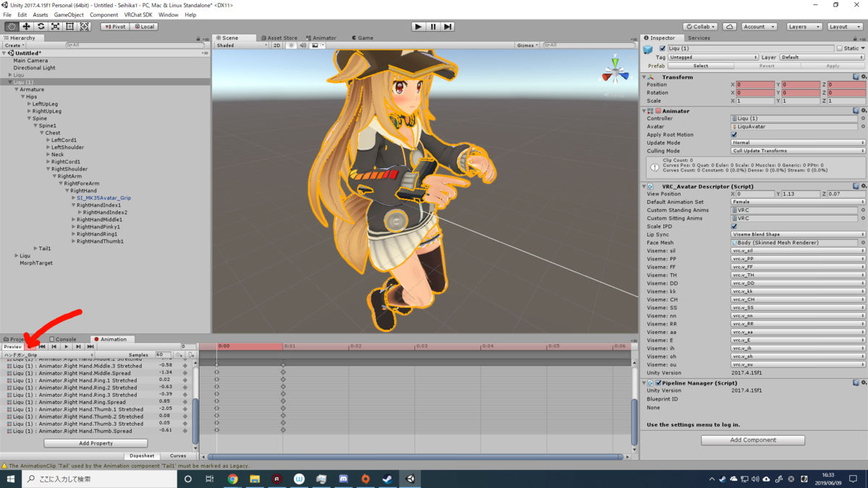Switch to the Curves view tab

point(178,456)
